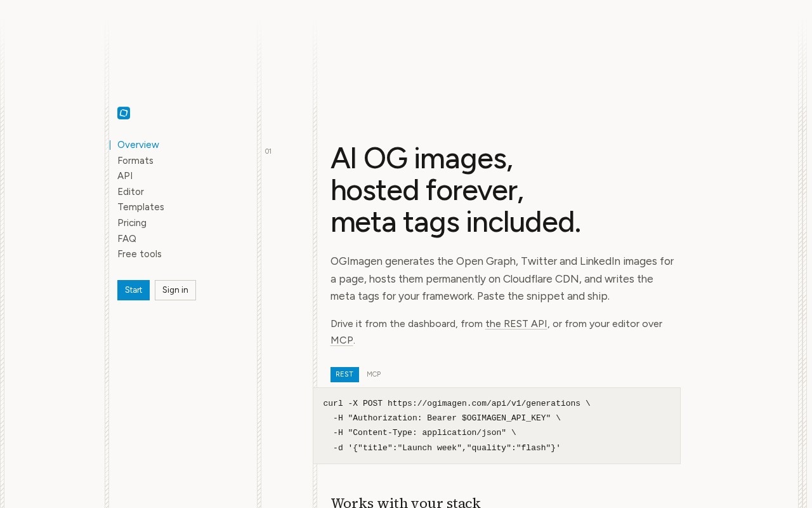
Task: Click the Content-Type header code line
Action: click(424, 432)
